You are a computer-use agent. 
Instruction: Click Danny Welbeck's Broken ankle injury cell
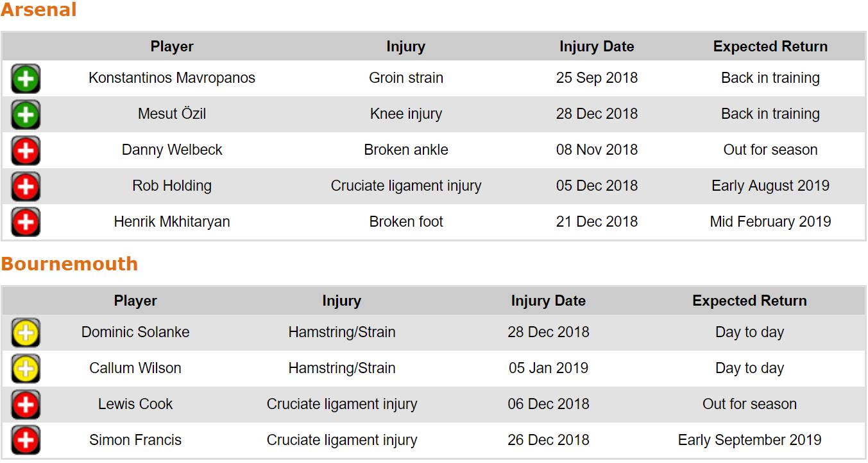pos(405,150)
